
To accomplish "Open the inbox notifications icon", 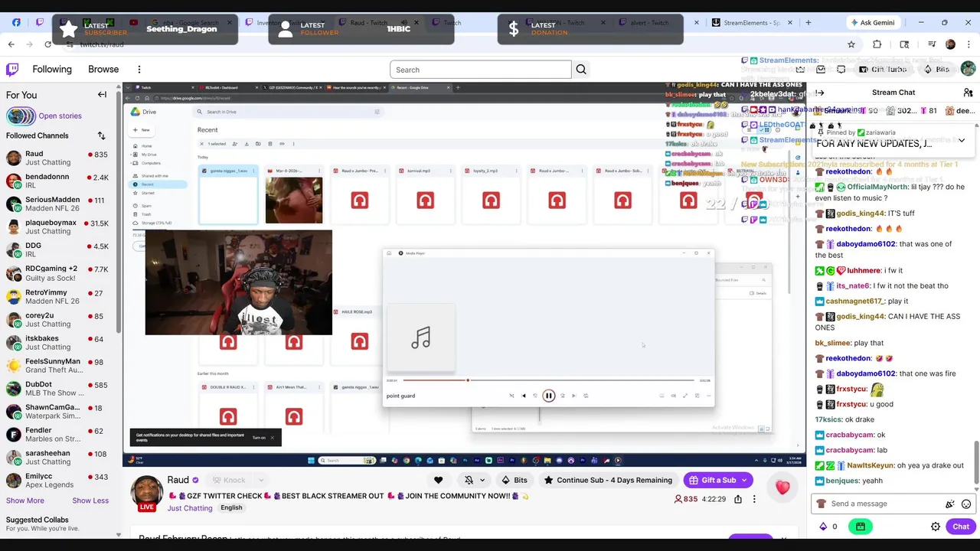I will click(x=822, y=69).
